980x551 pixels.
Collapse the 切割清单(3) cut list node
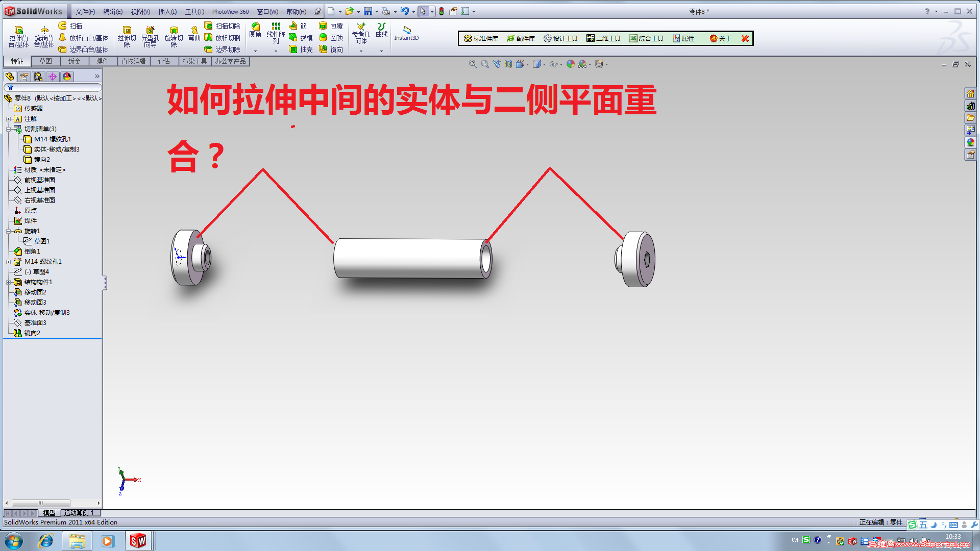pyautogui.click(x=9, y=129)
